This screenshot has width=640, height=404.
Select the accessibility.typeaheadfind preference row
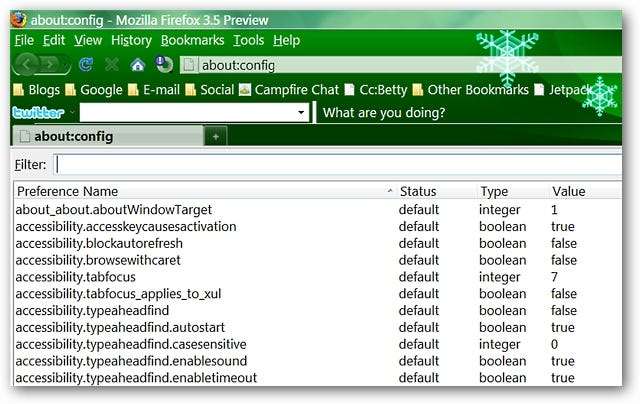(x=318, y=311)
